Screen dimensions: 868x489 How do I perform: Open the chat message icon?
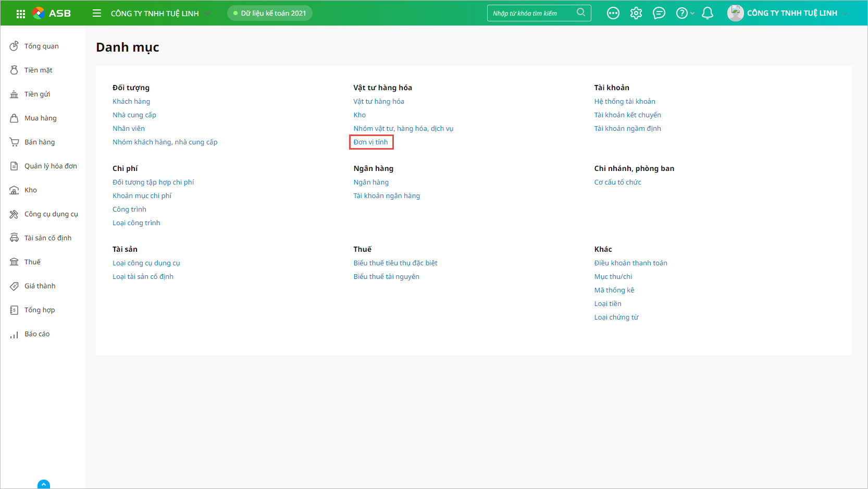[x=659, y=13]
